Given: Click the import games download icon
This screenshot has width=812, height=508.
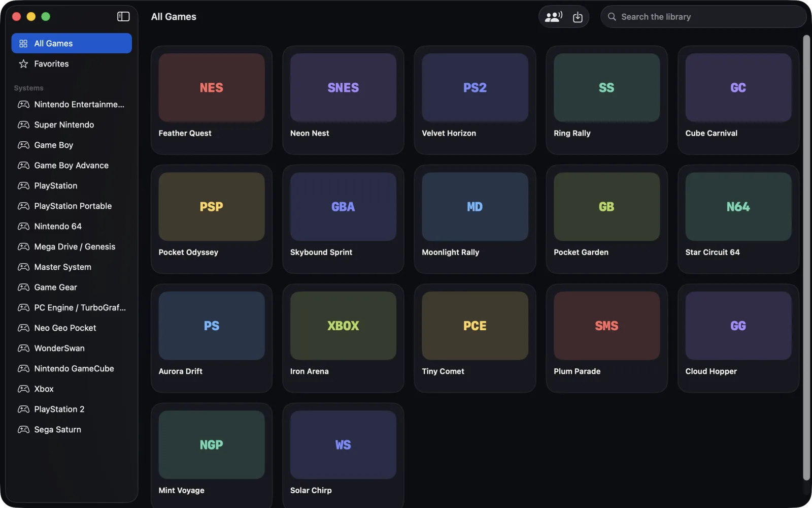Looking at the screenshot, I should pyautogui.click(x=578, y=17).
